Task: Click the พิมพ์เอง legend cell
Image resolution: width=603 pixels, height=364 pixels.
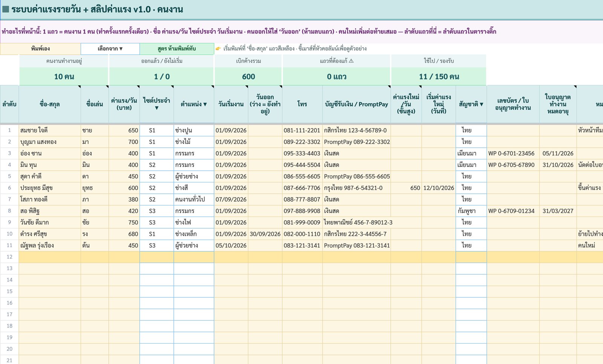Action: click(40, 49)
